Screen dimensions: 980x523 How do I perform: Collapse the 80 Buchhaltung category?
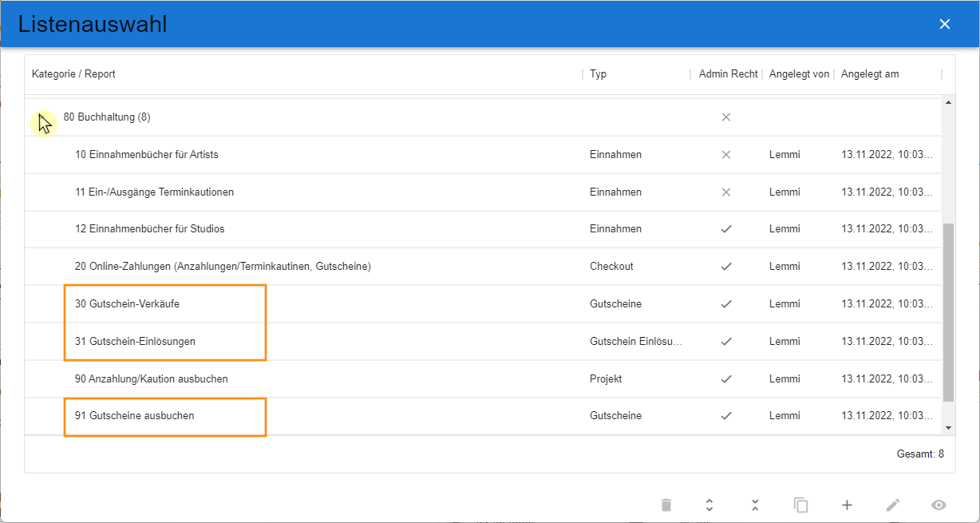[45, 122]
